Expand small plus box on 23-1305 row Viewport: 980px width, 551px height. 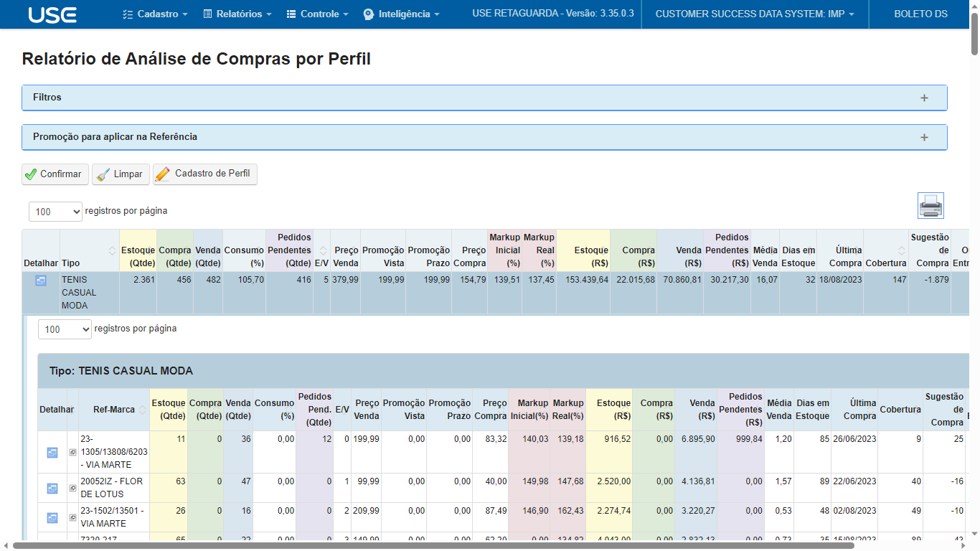pyautogui.click(x=72, y=453)
